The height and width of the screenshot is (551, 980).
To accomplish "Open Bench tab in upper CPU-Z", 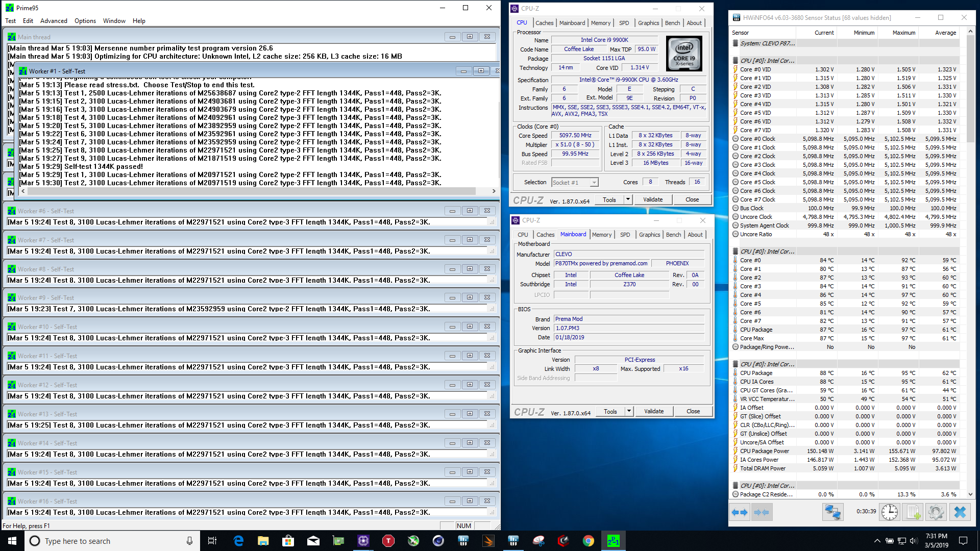I will [672, 23].
